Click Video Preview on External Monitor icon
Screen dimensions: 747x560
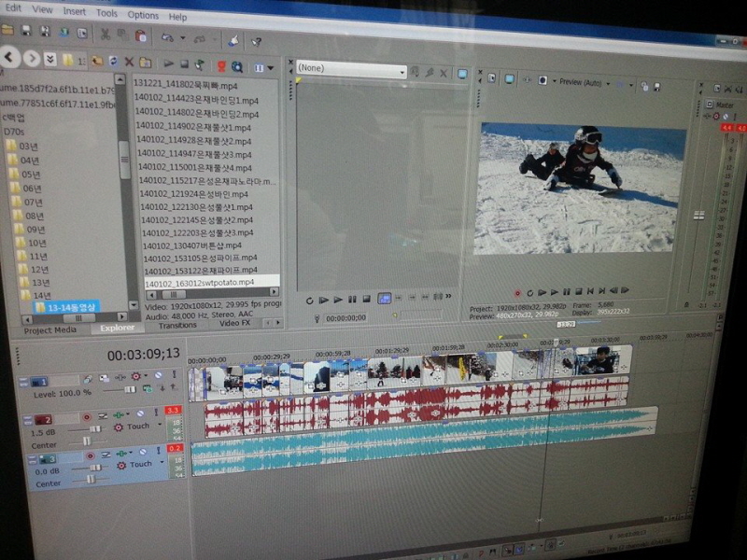[509, 78]
